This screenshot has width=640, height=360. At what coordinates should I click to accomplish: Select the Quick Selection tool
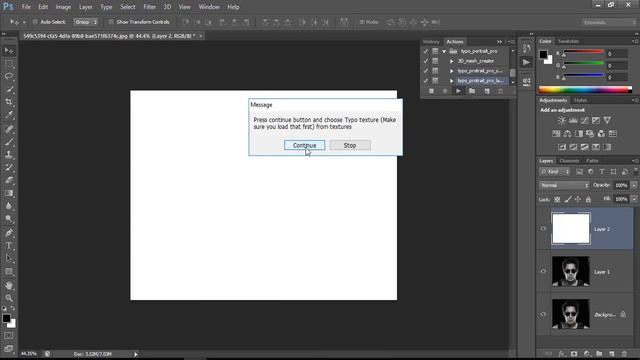(9, 89)
